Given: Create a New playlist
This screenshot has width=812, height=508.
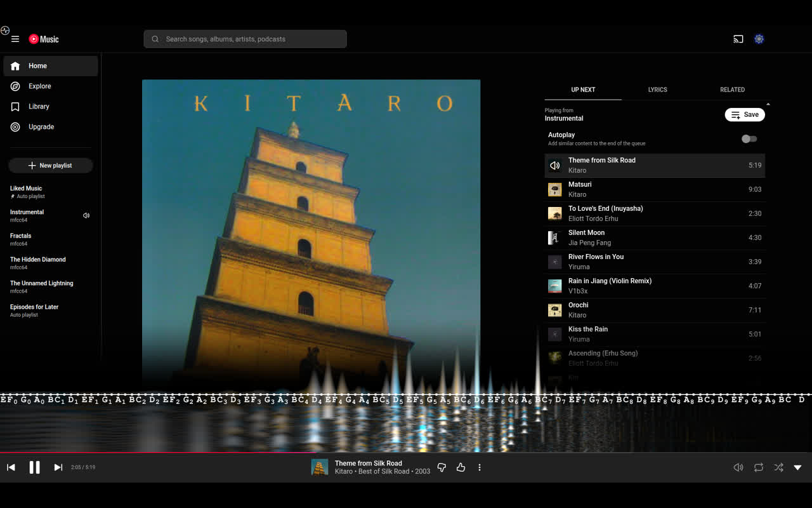Looking at the screenshot, I should (x=51, y=166).
